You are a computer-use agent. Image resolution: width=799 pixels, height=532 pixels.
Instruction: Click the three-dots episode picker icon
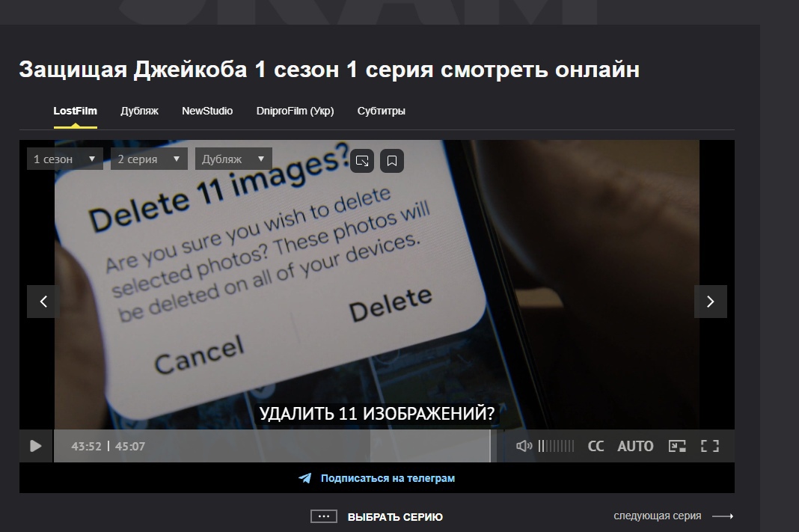(324, 516)
